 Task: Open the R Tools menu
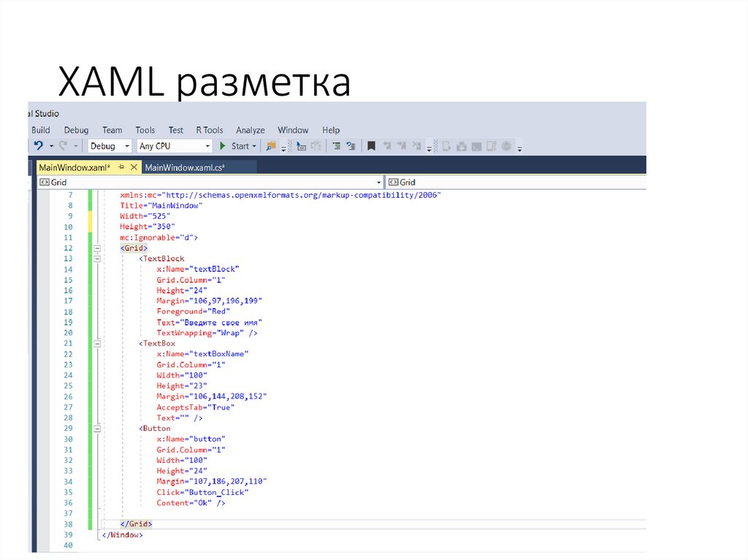210,129
